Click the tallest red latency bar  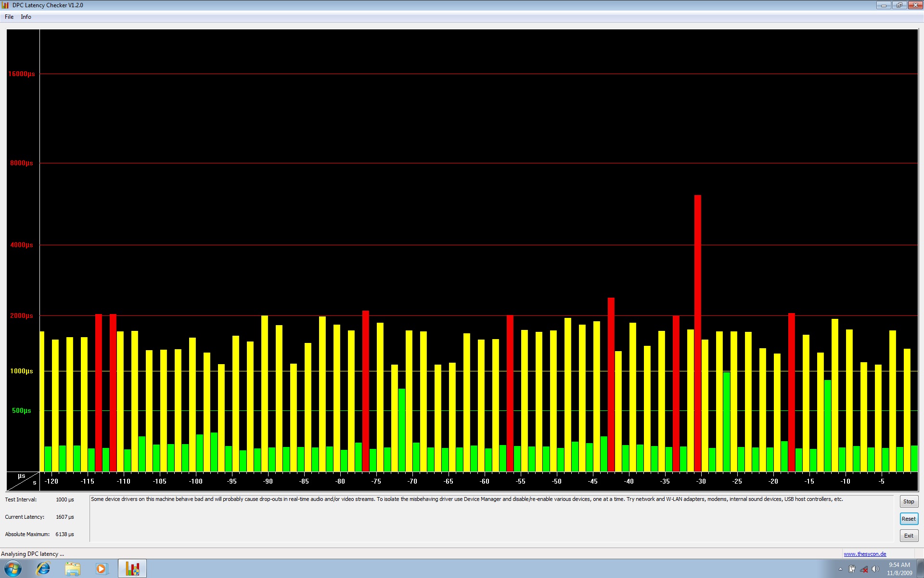point(697,333)
